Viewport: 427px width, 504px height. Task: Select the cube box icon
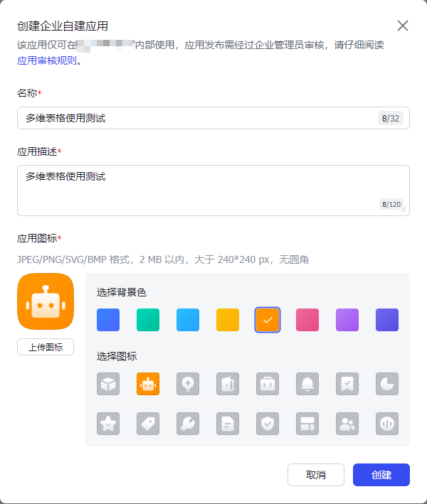point(108,384)
